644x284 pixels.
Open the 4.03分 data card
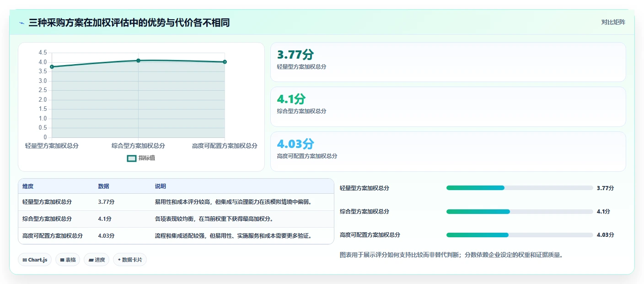tap(448, 152)
